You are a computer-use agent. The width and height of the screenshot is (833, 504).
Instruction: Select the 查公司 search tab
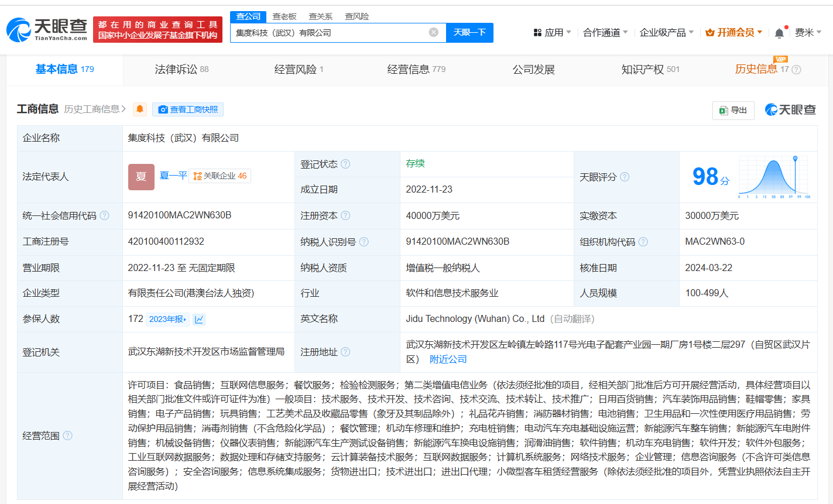click(248, 16)
